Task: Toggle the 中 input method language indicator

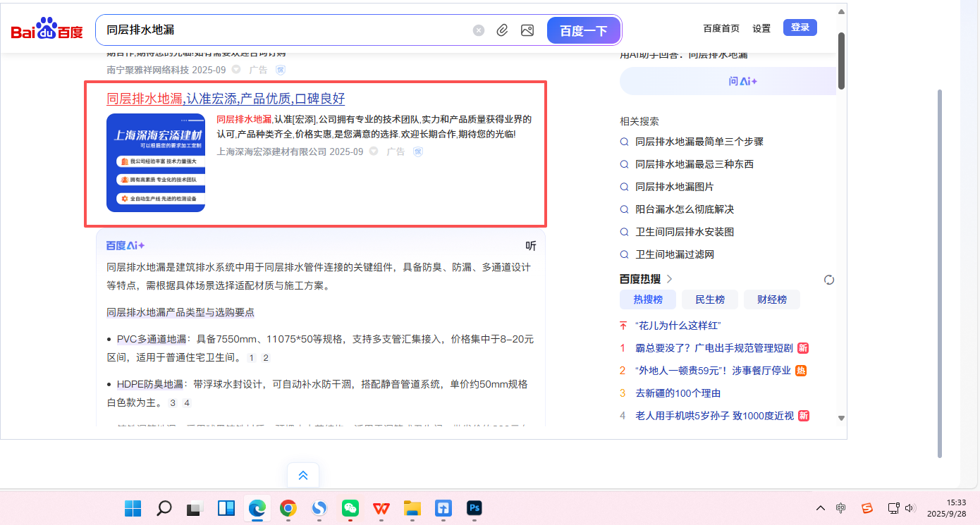Action: tap(841, 508)
